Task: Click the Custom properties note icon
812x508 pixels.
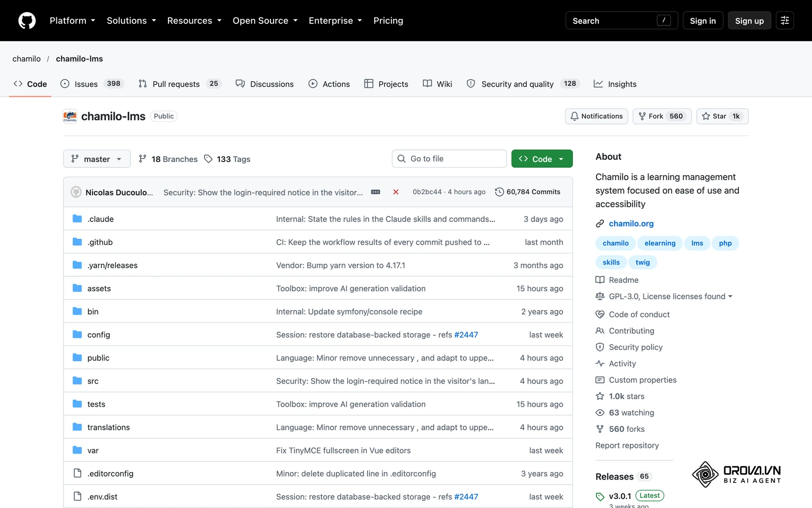Action: pyautogui.click(x=600, y=380)
